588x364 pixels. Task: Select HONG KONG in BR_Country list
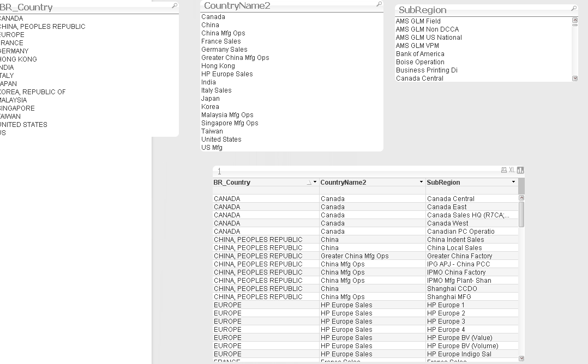pyautogui.click(x=19, y=59)
